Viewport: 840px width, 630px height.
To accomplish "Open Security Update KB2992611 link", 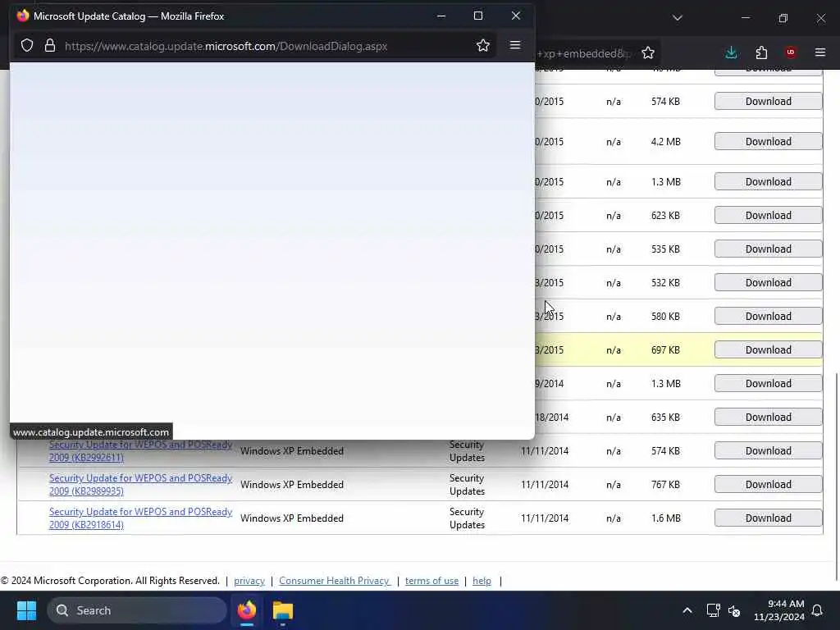I will 140,451.
